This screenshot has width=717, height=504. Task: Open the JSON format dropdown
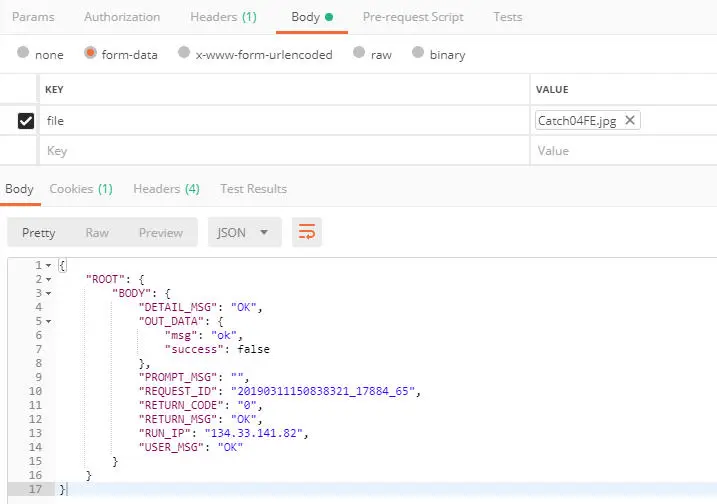245,232
